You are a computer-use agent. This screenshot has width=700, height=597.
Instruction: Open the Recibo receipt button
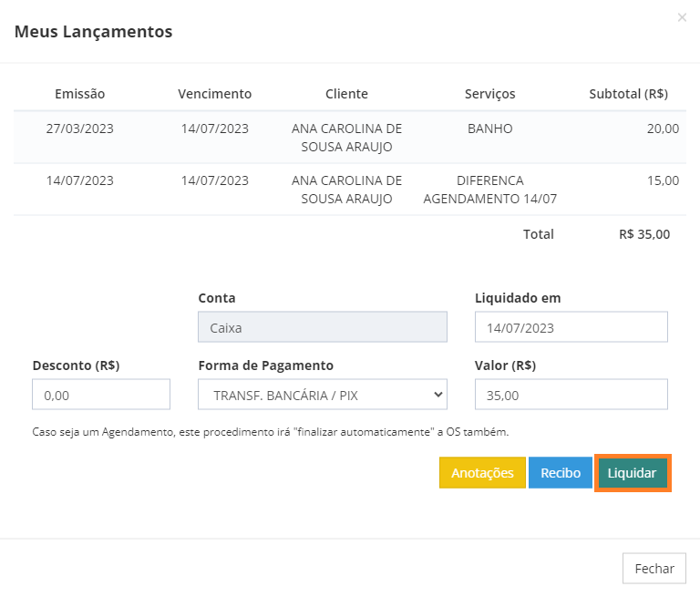[561, 473]
